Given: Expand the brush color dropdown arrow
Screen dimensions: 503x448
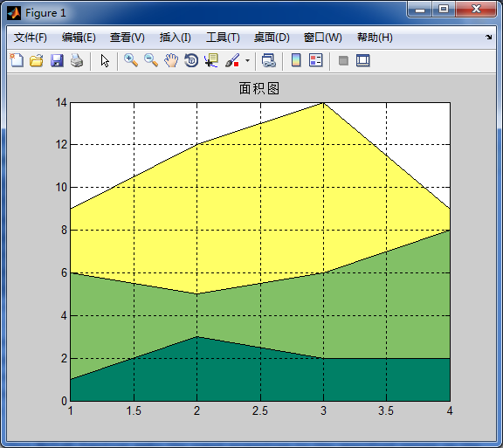Looking at the screenshot, I should (x=247, y=60).
